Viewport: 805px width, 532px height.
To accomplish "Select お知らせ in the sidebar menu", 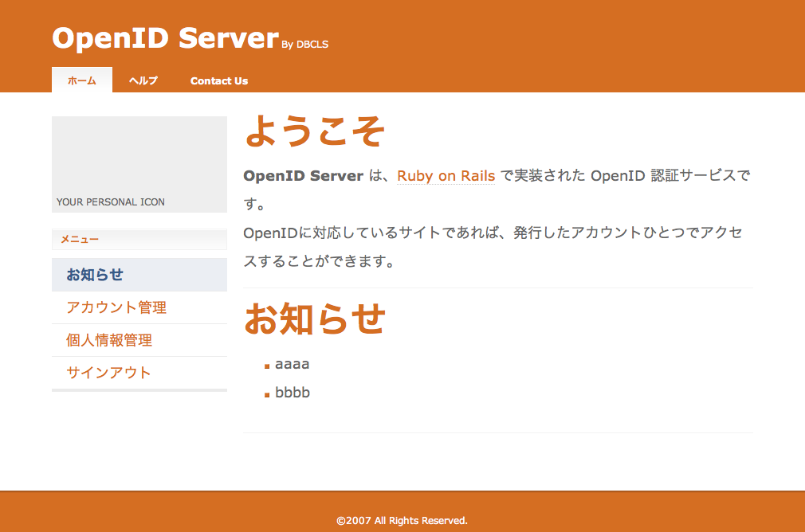I will [x=139, y=275].
